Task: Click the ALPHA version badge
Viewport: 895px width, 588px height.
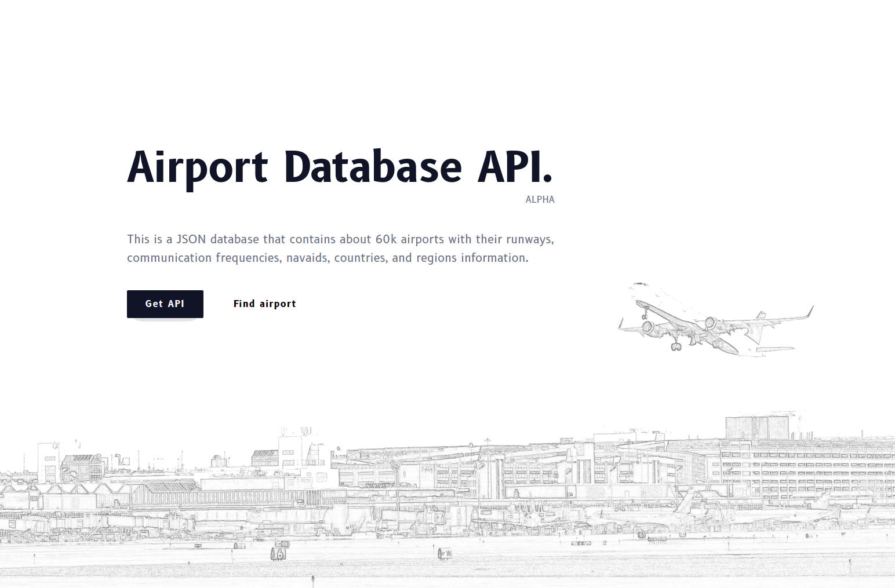Action: [x=540, y=199]
